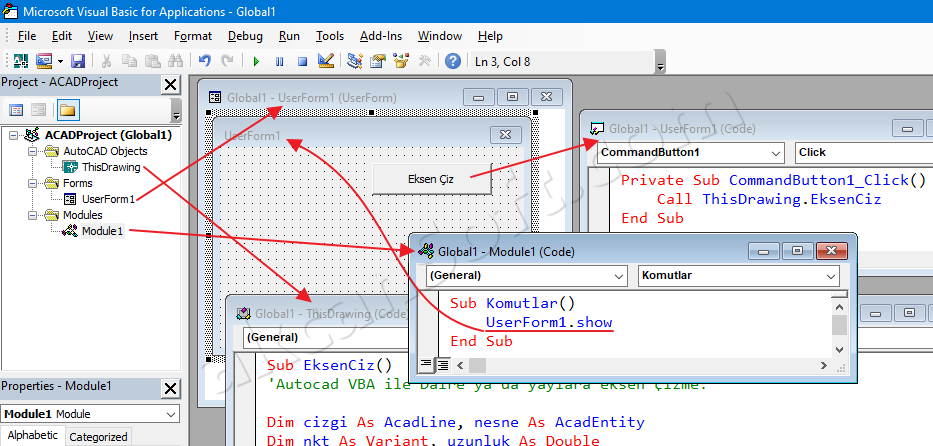Collapse the ACADProject (Global1) tree node
Screen dimensions: 933x446
click(14, 136)
